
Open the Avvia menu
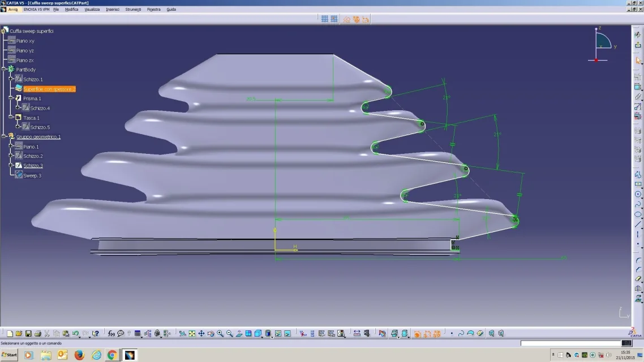tap(12, 10)
